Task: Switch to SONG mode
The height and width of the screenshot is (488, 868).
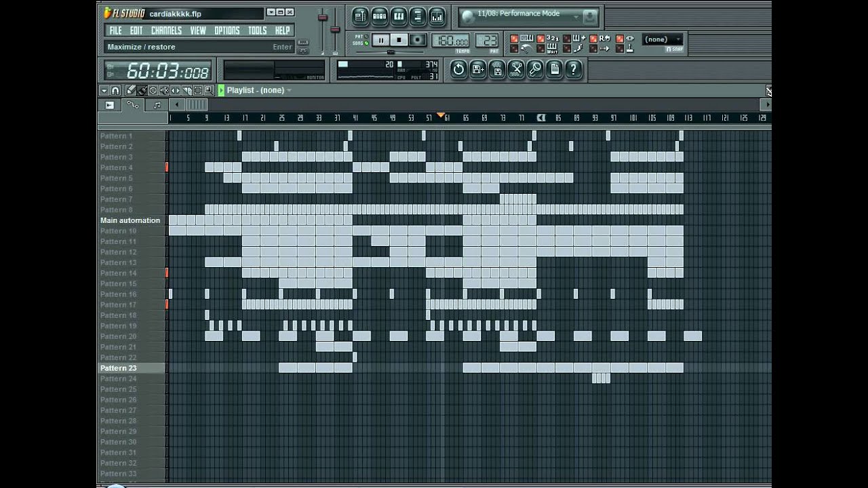Action: [x=361, y=43]
